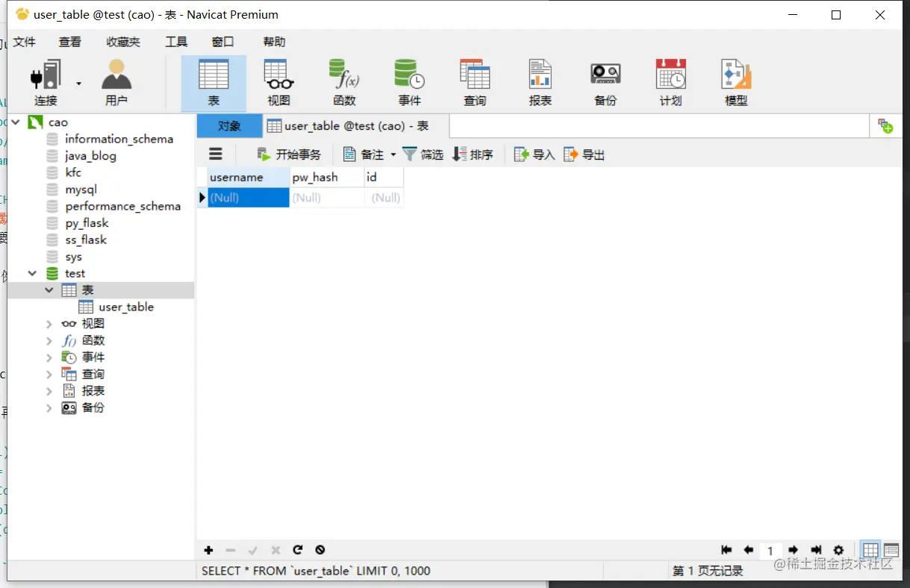Click the green add-tab icon at top right

885,126
